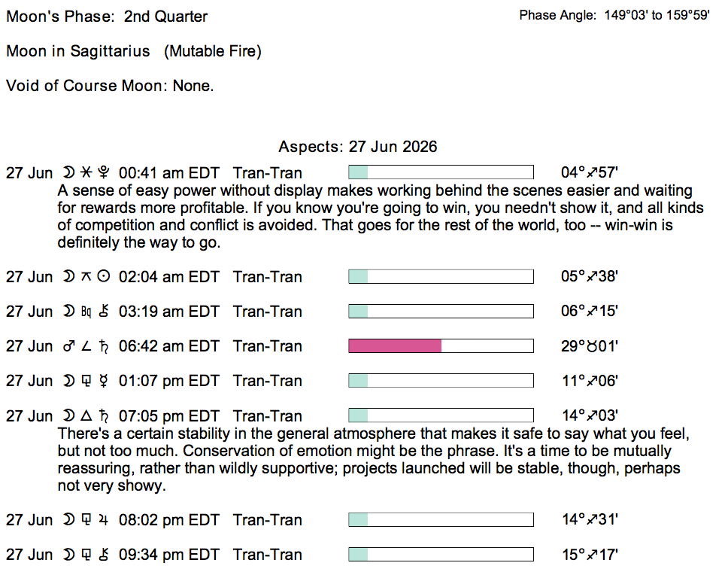Screen dimensions: 728x572
Task: Click the Mars glyph in 06:42 am aspect
Action: pyautogui.click(x=68, y=345)
